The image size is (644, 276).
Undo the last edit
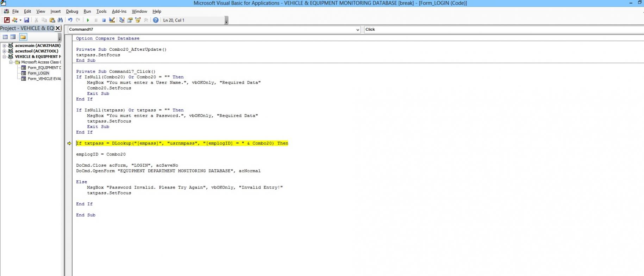tap(70, 20)
